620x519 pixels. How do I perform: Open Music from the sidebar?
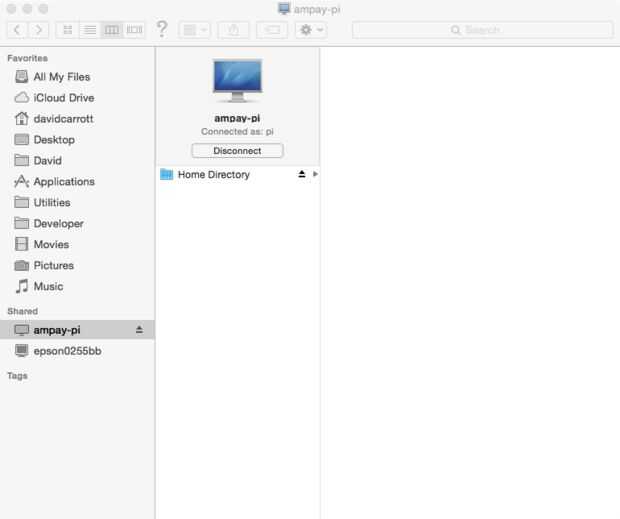(77, 286)
